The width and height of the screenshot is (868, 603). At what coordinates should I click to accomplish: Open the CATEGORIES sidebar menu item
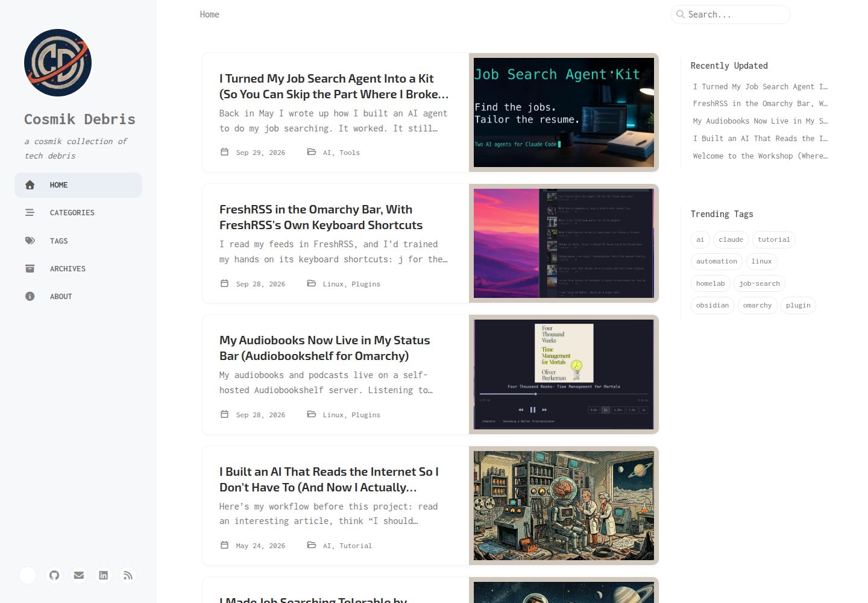78,213
